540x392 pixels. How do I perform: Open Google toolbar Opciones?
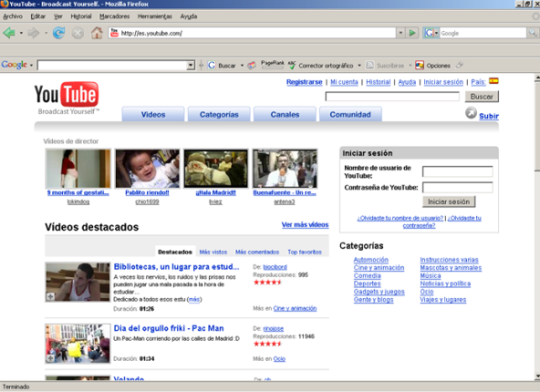[x=433, y=66]
